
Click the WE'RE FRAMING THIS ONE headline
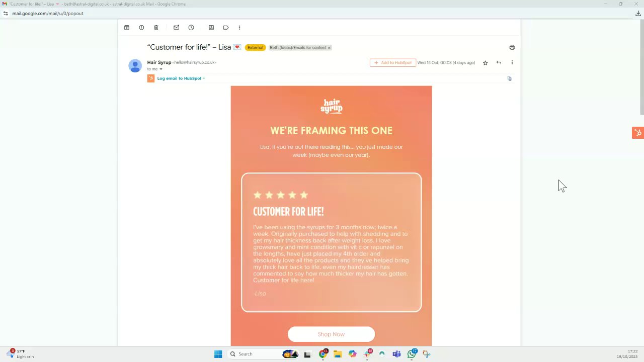click(332, 131)
